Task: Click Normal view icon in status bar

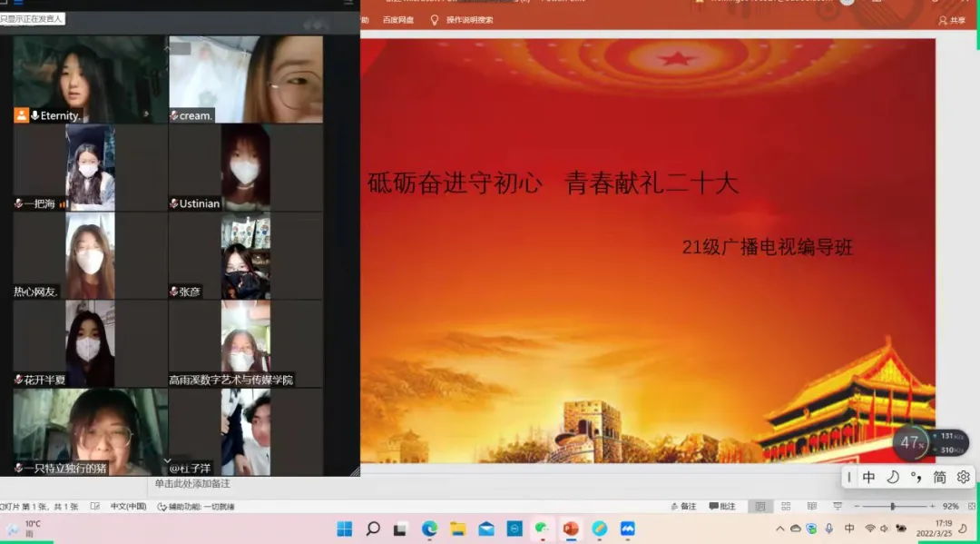Action: coord(760,506)
